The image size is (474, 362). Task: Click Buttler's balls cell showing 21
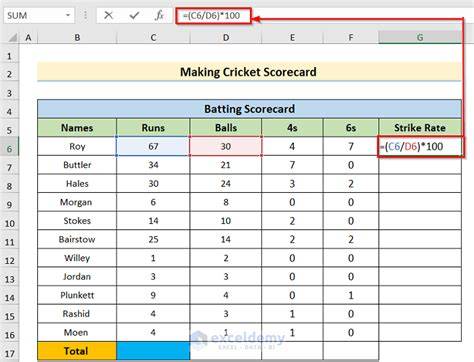226,165
